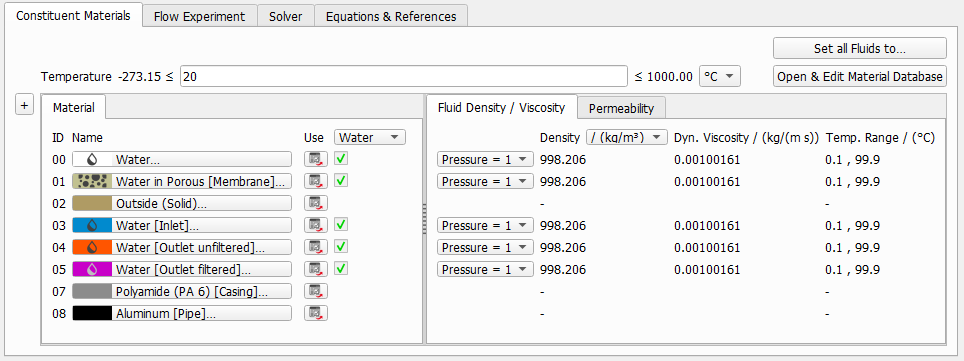Click the splitter handle between material and fluid panels
This screenshot has width=964, height=361.
[424, 219]
